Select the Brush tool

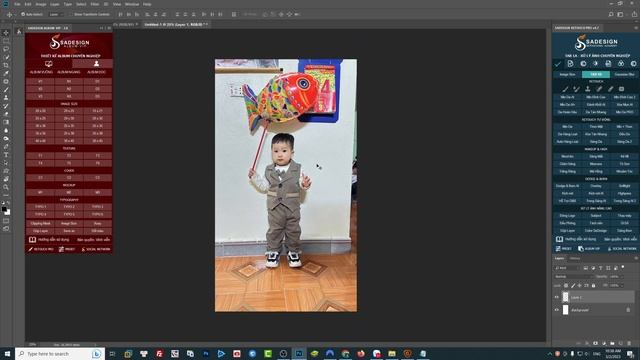click(6, 90)
